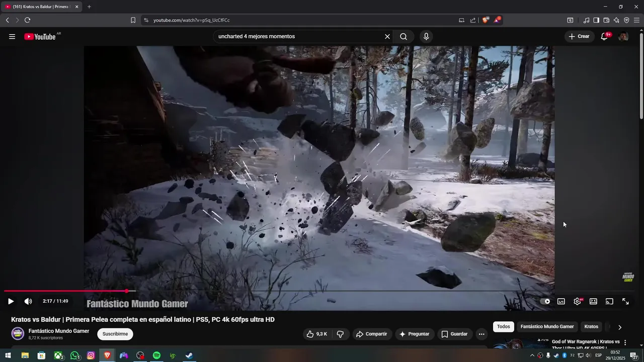Save the video with Guardar
Viewport: 644px width, 362px height.
coord(454,334)
